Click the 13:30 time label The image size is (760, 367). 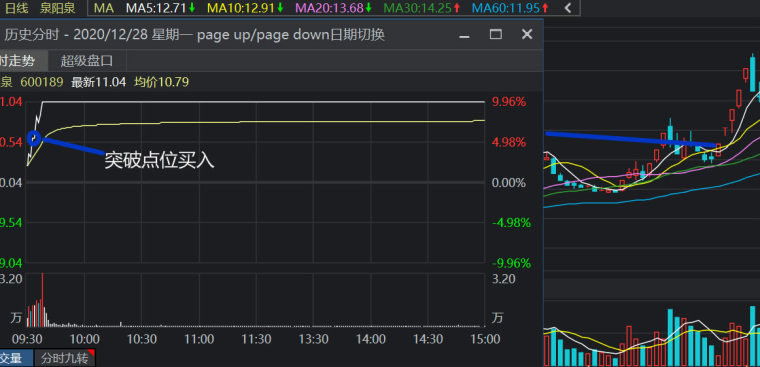point(313,338)
